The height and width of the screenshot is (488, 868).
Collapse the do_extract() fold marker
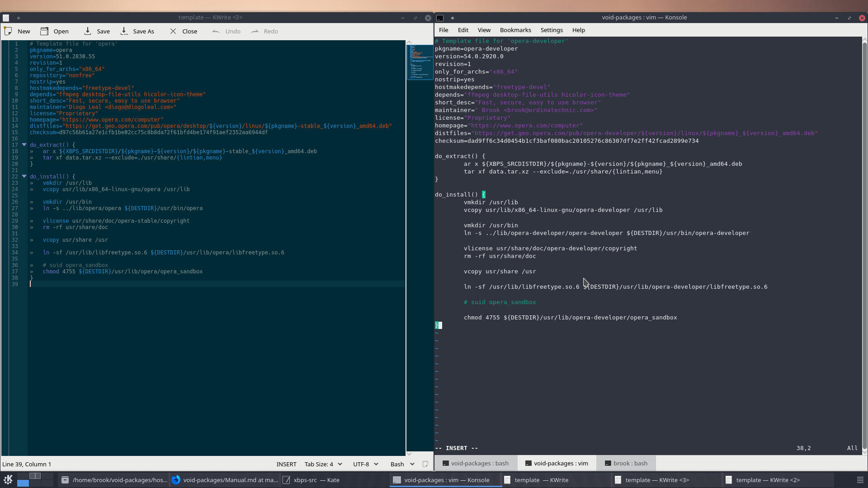click(24, 145)
